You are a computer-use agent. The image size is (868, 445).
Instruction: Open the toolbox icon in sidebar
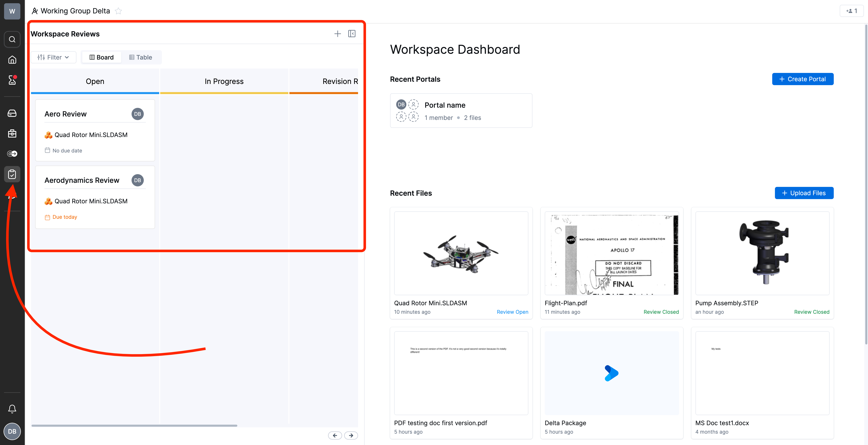pos(12,133)
